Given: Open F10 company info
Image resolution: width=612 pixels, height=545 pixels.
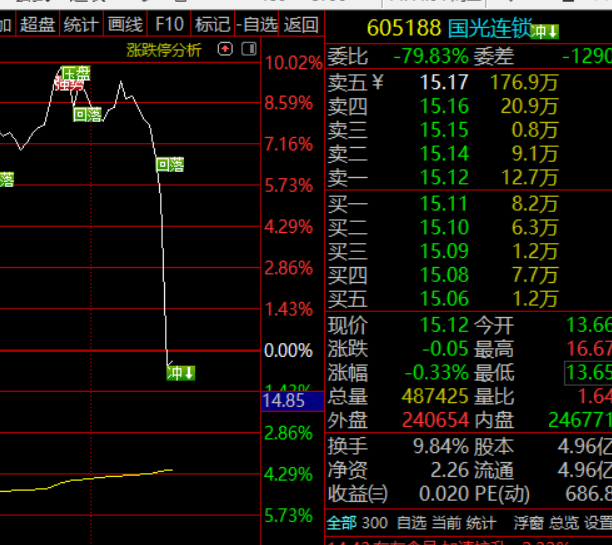Looking at the screenshot, I should click(169, 25).
